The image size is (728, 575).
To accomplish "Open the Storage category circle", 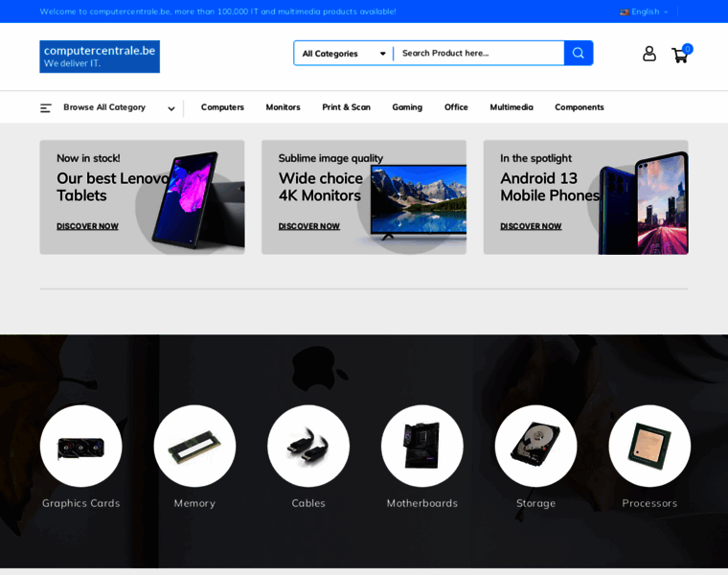I will click(x=535, y=446).
